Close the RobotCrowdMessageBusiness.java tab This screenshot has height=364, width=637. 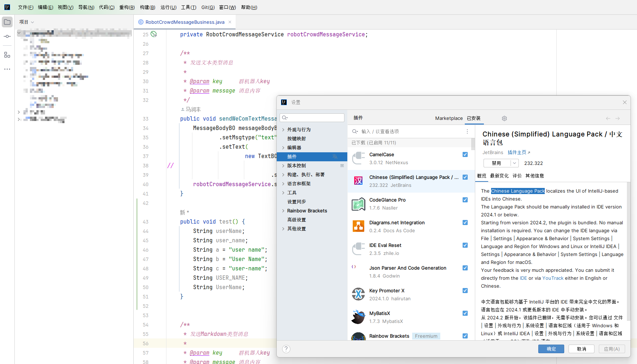coord(230,22)
